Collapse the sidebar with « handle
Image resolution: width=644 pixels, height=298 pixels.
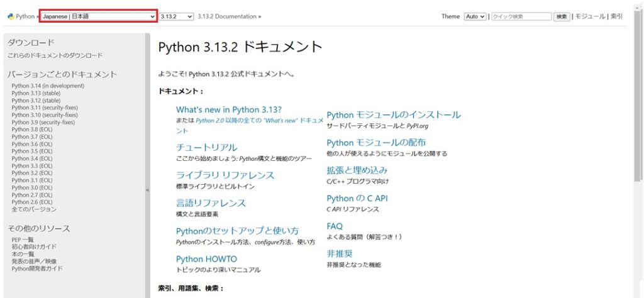[147, 190]
